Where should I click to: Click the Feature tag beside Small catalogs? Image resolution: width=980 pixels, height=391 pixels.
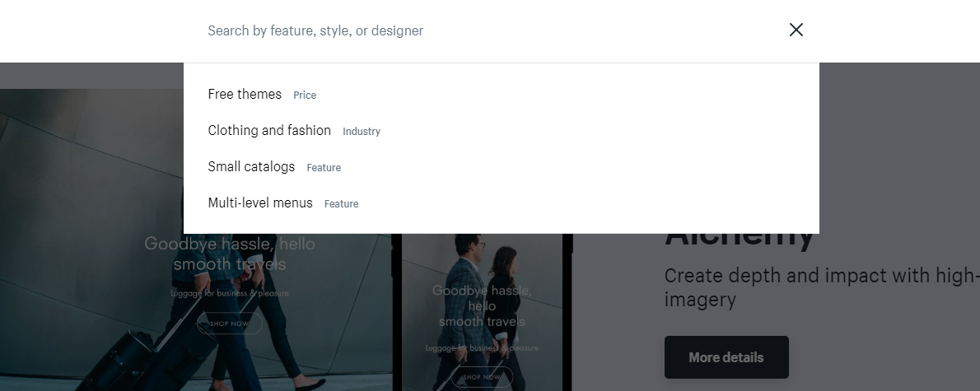pos(324,168)
